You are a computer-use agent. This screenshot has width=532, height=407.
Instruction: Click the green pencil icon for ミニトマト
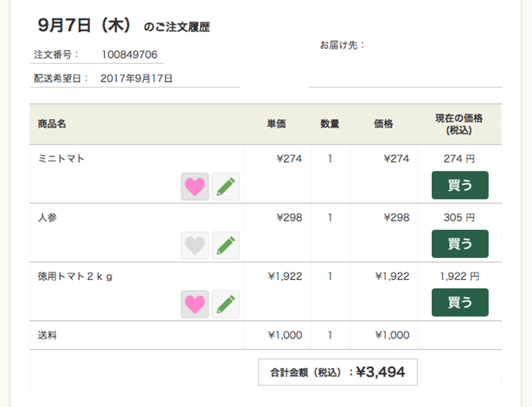[x=226, y=186]
